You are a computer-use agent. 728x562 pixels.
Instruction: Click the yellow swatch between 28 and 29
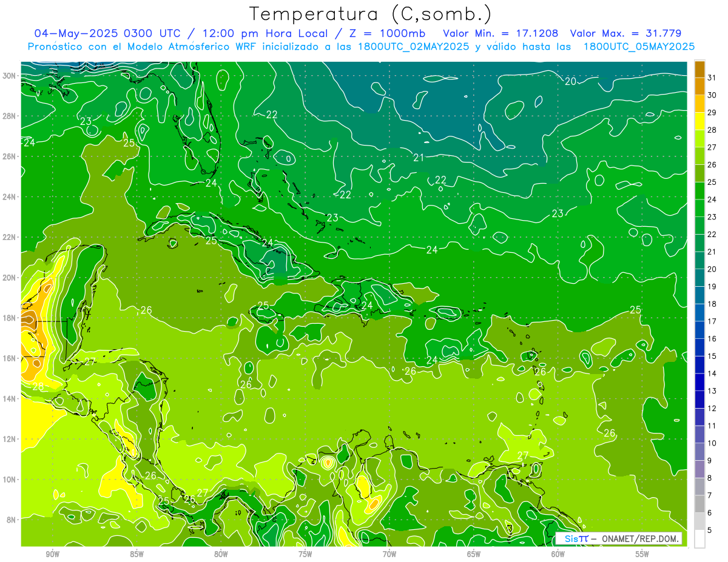click(699, 121)
